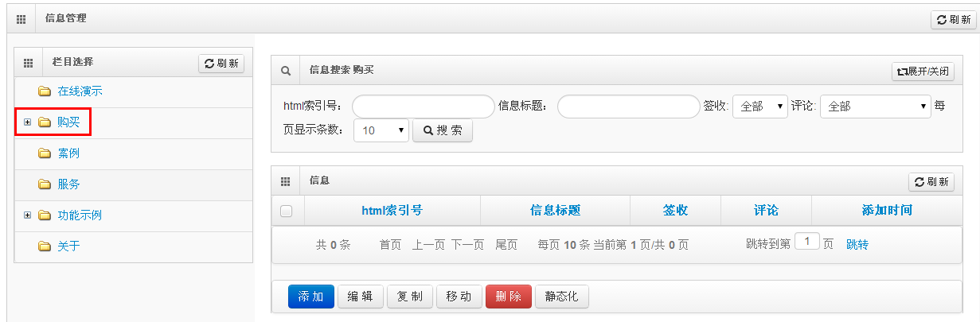
Task: Click the red 删除 button
Action: [509, 297]
